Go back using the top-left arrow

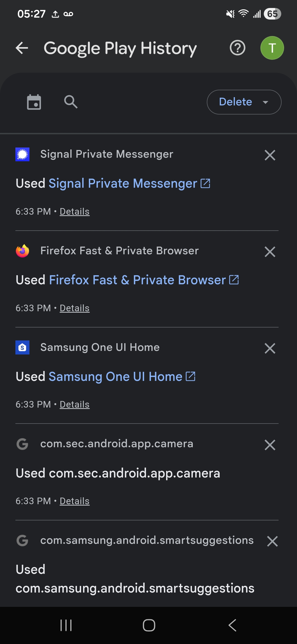22,48
